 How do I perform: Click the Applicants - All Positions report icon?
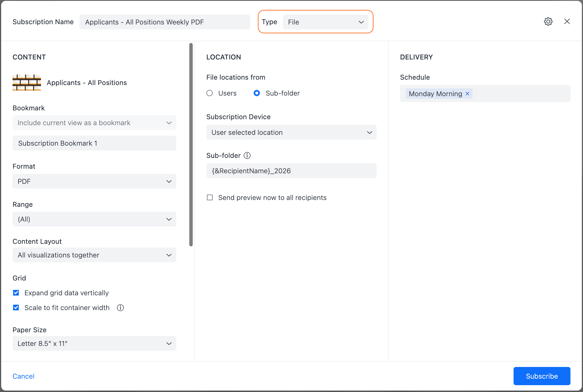tap(26, 82)
